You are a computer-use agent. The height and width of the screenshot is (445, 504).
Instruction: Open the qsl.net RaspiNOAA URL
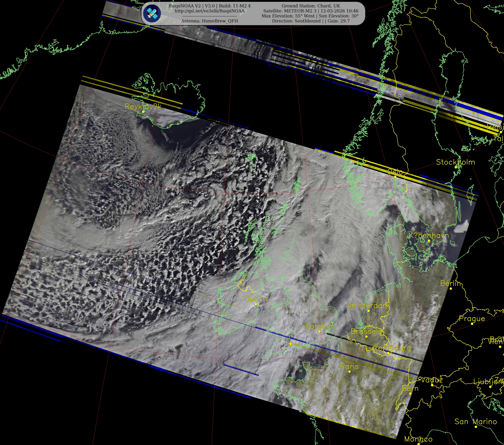tap(209, 11)
